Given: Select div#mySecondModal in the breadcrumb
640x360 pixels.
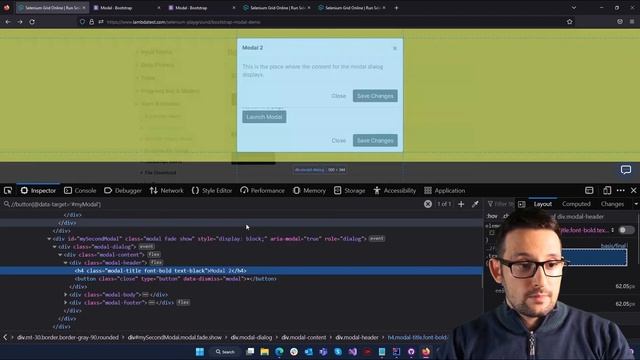Looking at the screenshot, I should tap(175, 338).
